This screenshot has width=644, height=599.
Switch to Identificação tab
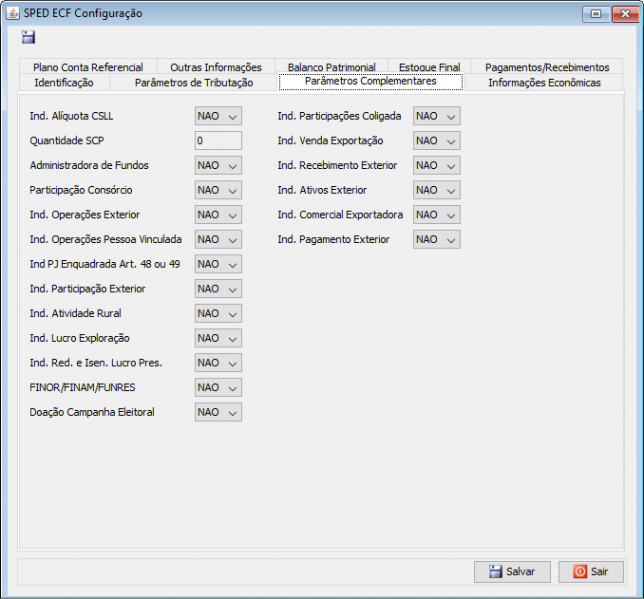point(64,83)
